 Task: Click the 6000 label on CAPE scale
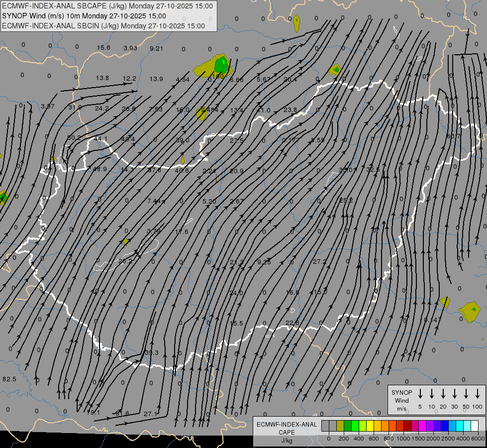478,439
